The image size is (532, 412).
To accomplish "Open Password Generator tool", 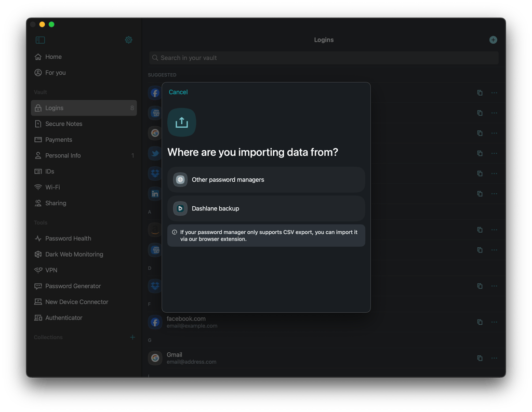I will point(84,286).
